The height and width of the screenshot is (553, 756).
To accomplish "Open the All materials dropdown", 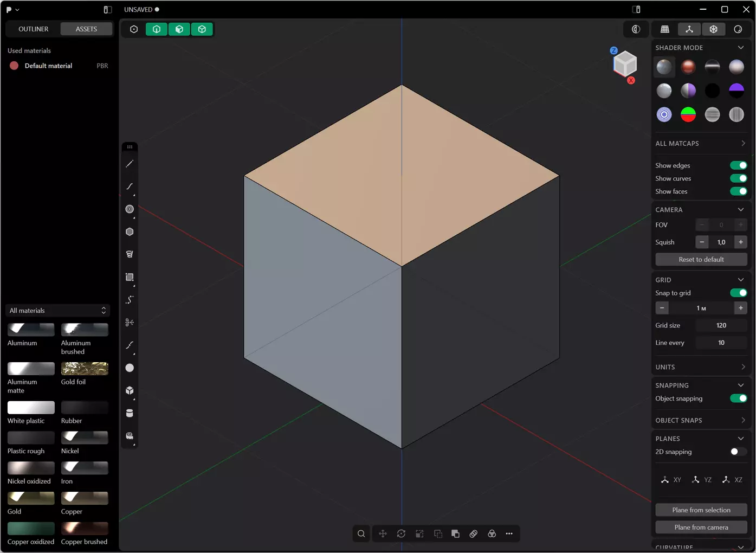I will [57, 311].
